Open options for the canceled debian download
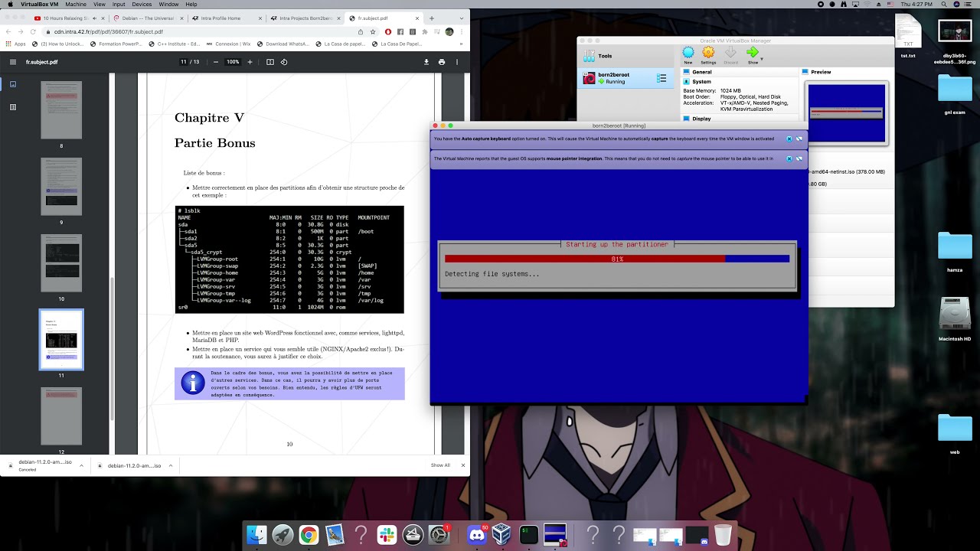980x551 pixels. pyautogui.click(x=80, y=465)
